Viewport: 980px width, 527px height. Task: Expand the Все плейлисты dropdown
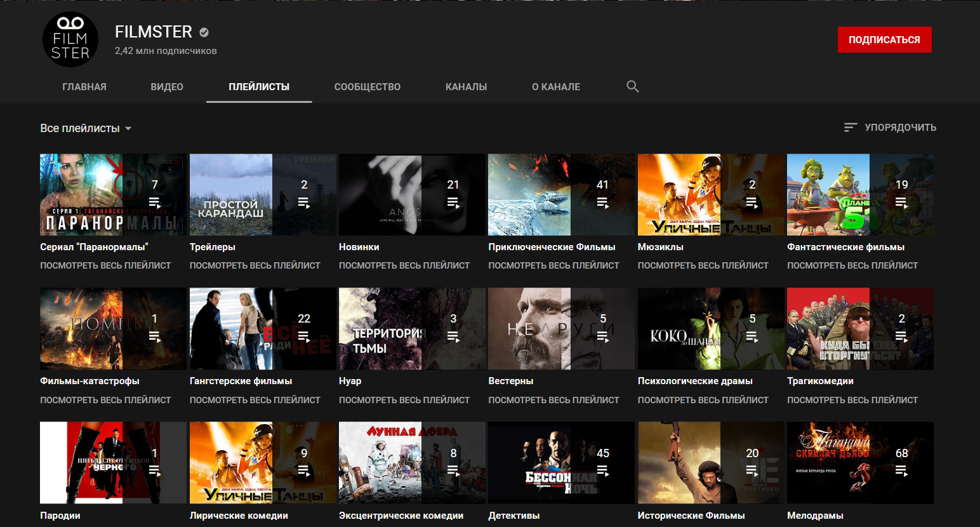click(x=86, y=128)
